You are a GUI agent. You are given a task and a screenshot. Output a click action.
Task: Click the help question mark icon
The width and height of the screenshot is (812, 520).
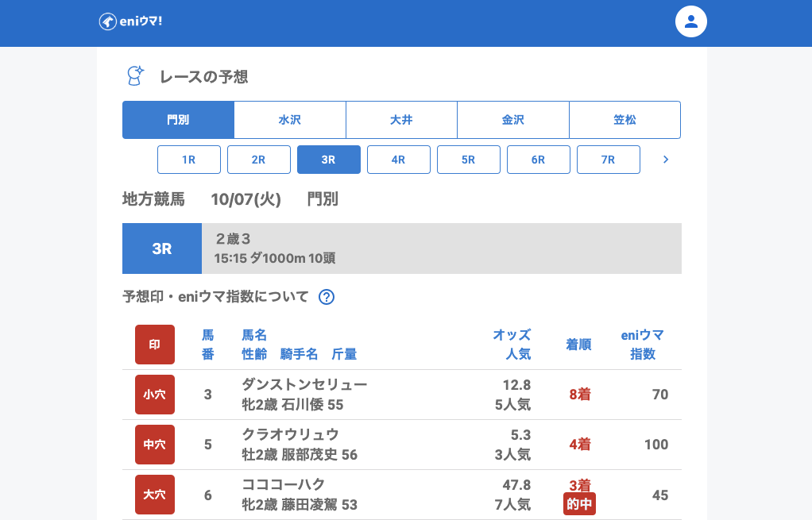click(x=326, y=297)
